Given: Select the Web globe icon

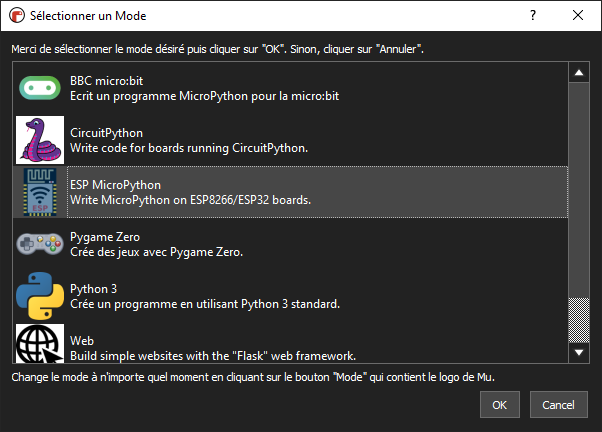Looking at the screenshot, I should 40,343.
